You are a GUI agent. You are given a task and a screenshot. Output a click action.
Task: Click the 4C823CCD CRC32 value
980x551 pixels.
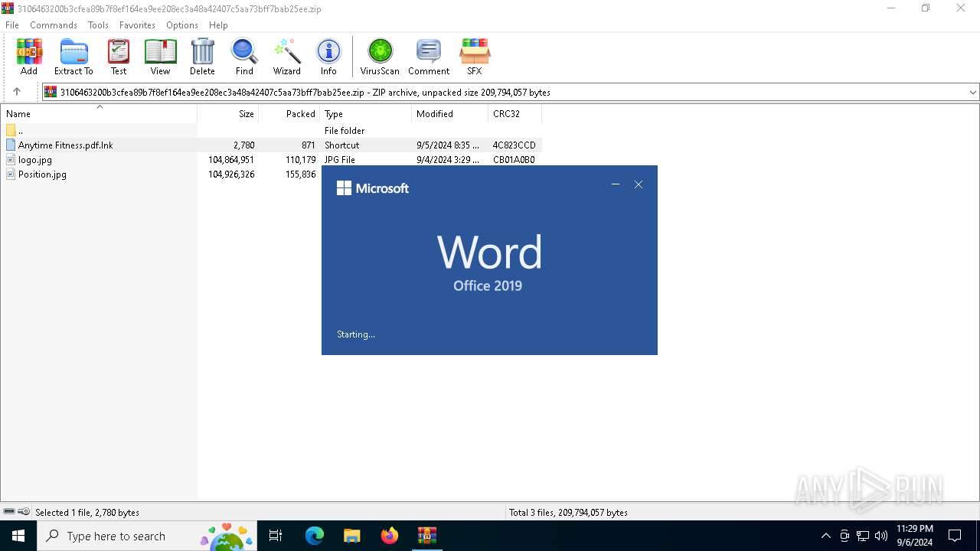click(x=514, y=145)
